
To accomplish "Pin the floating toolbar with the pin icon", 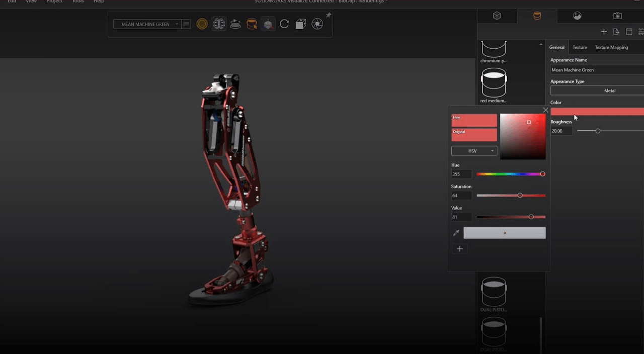I will (x=329, y=15).
